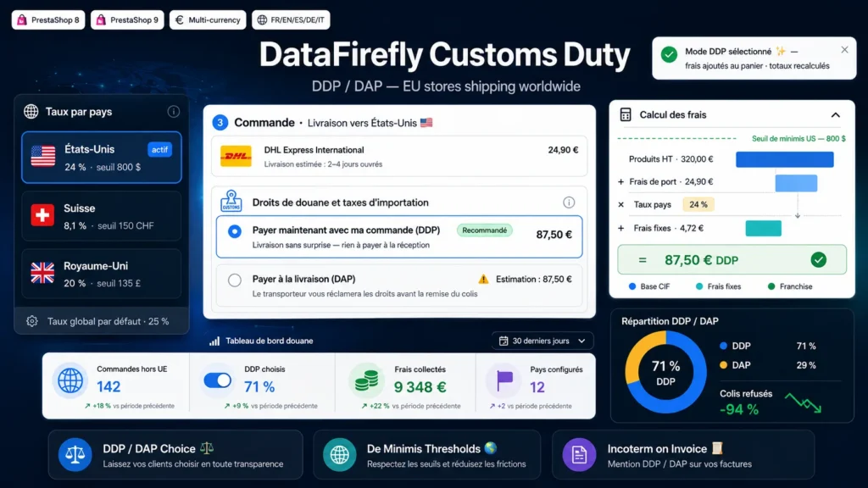
Task: Click the downward trend line near Colis refusés
Action: coord(804,403)
